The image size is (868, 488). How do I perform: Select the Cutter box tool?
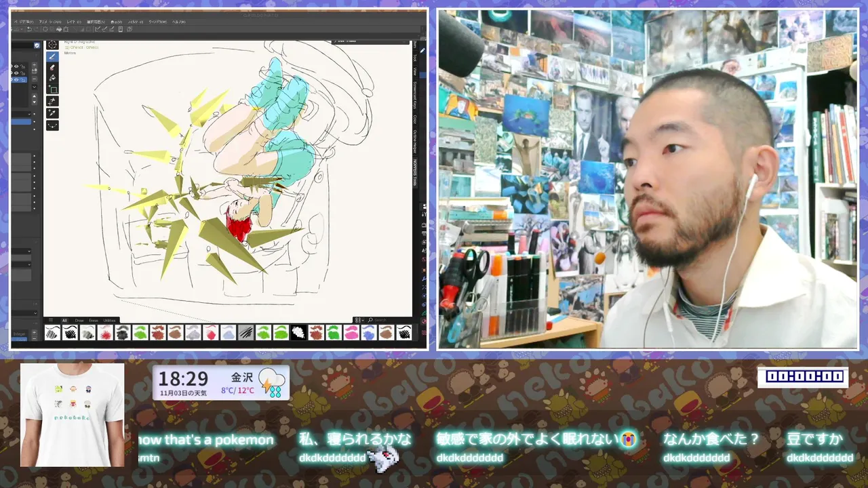pyautogui.click(x=52, y=89)
